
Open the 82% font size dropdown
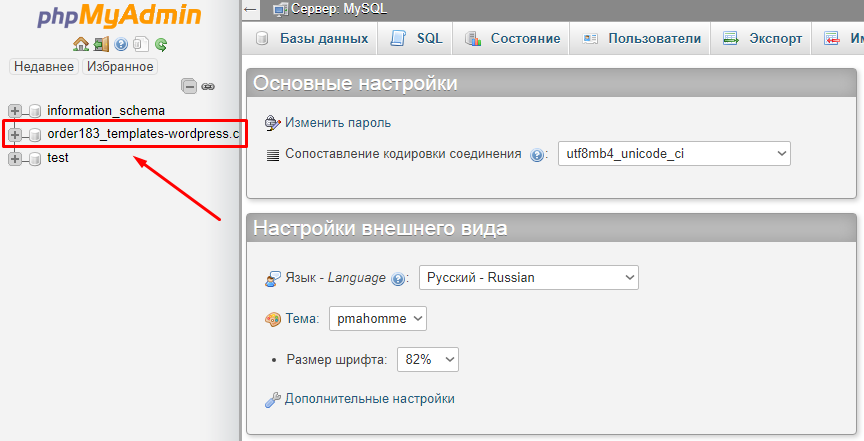coord(427,359)
